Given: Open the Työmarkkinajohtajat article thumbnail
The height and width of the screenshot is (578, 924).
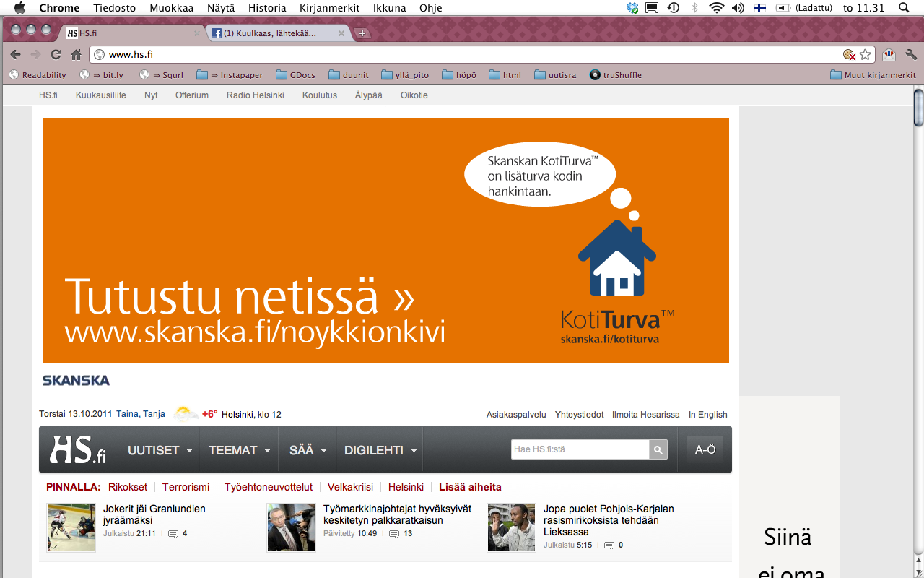Looking at the screenshot, I should coord(291,527).
